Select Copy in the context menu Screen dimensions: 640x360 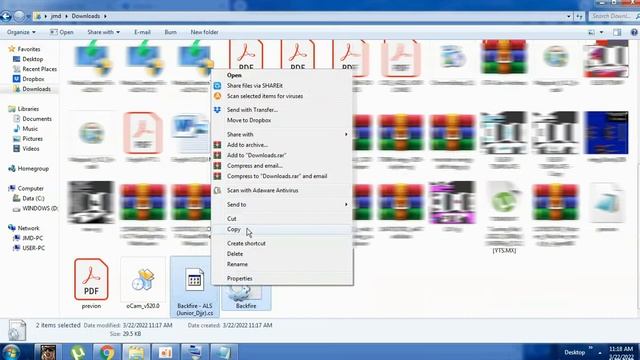[282, 229]
